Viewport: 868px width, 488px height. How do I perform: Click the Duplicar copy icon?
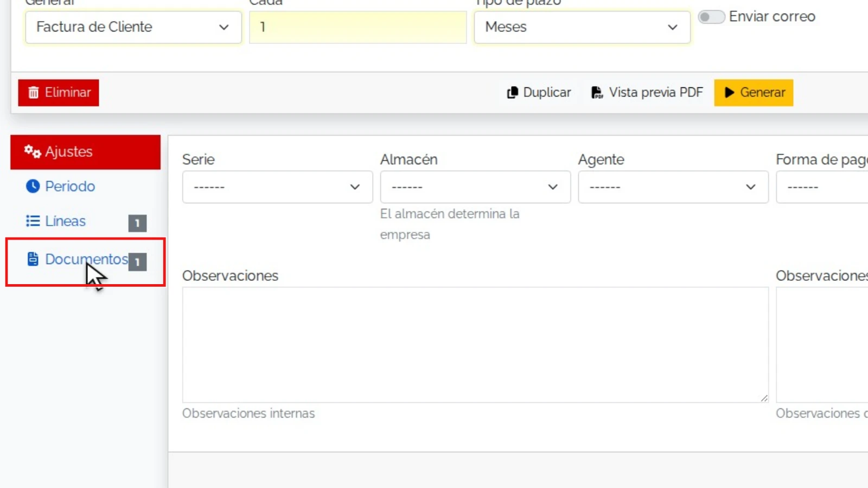click(x=512, y=93)
